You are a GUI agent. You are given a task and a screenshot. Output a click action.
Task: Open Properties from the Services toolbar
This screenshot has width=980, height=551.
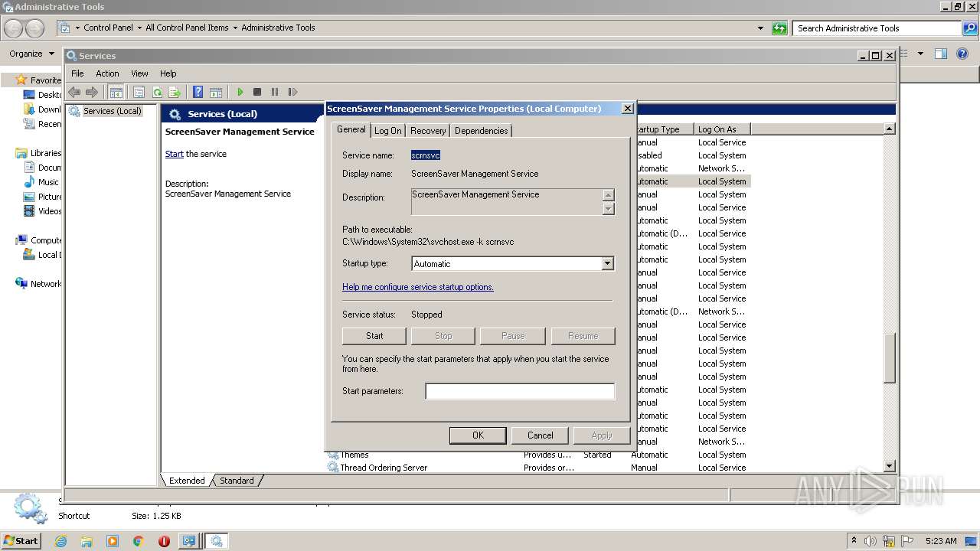pyautogui.click(x=139, y=92)
